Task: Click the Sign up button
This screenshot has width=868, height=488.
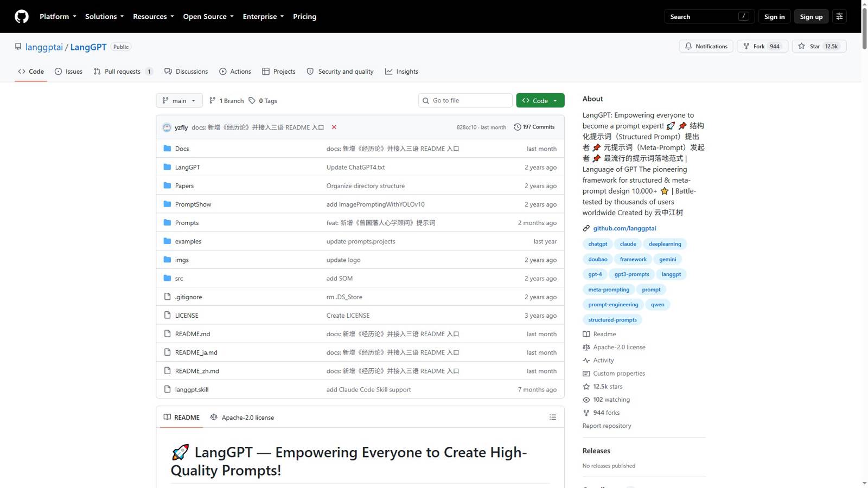Action: click(811, 16)
